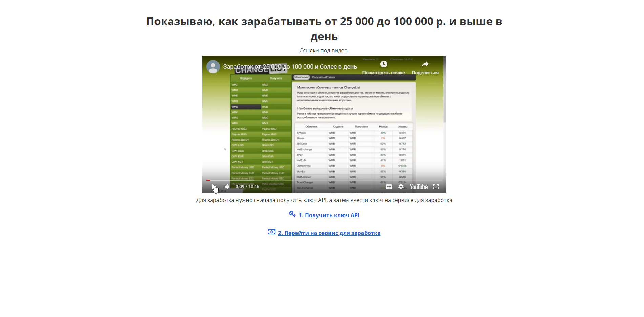Open the video title 'Заработок от 25 000'
The height and width of the screenshot is (317, 644).
(290, 67)
